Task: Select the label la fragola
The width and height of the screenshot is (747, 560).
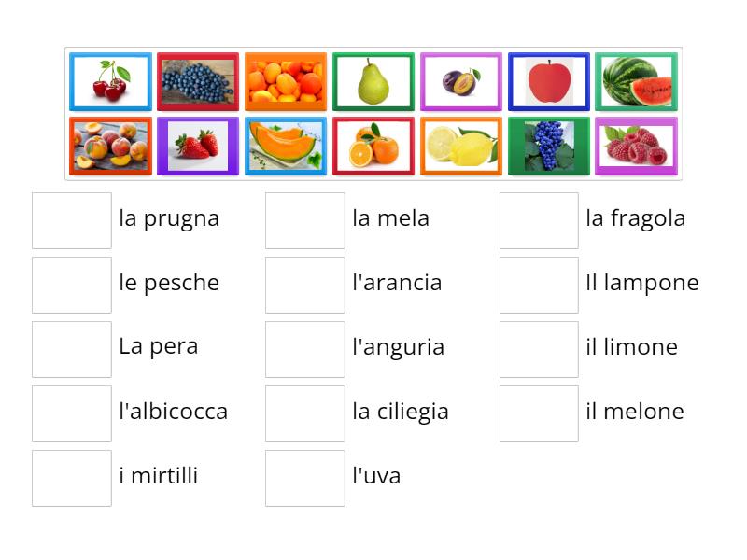Action: [x=635, y=218]
